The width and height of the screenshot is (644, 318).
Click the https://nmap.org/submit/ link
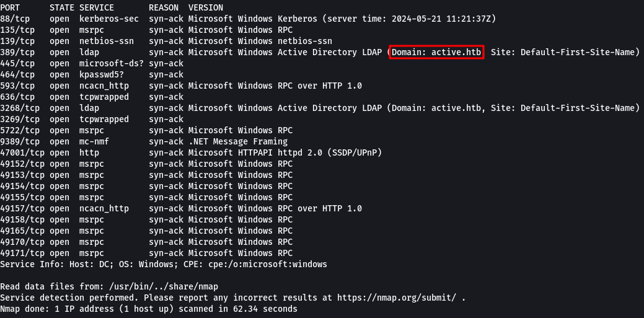(396, 298)
